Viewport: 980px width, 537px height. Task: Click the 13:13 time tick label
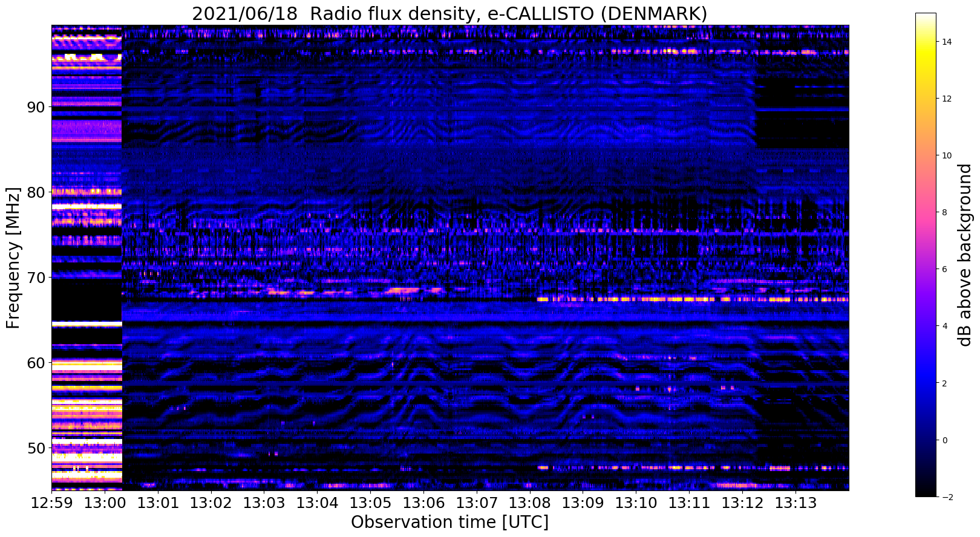coord(795,503)
